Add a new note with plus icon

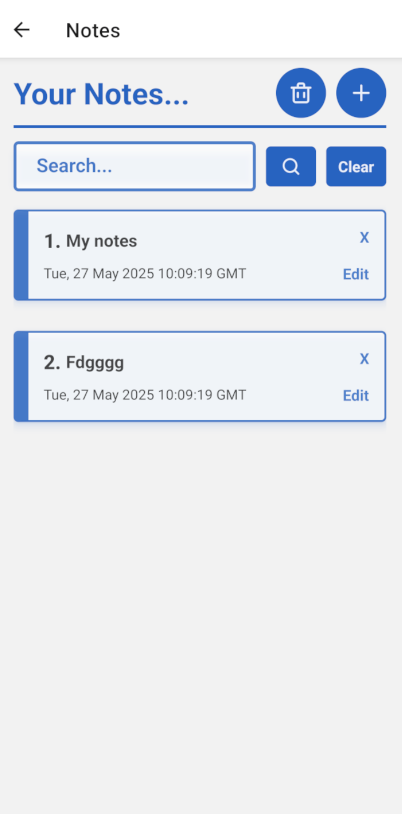pyautogui.click(x=361, y=93)
